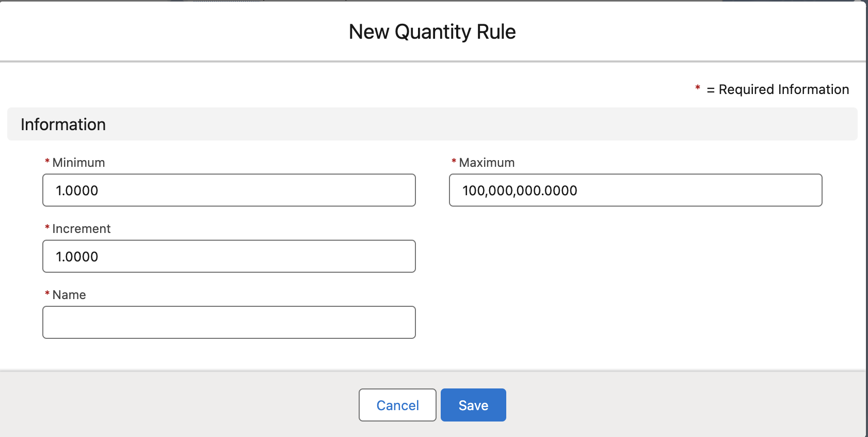Click the Minimum field label

[x=78, y=163]
